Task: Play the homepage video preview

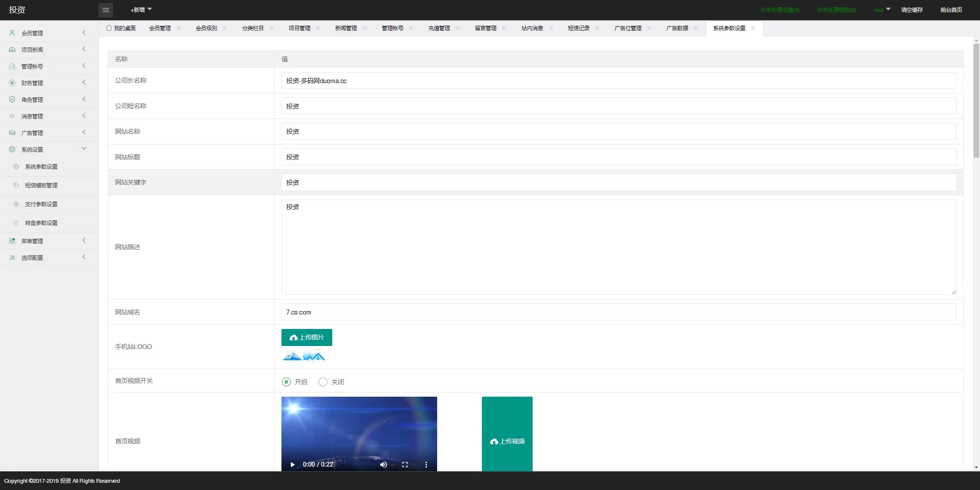Action: tap(292, 464)
